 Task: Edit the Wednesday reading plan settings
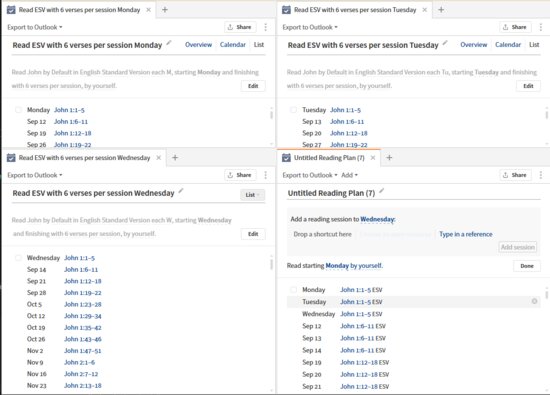253,234
